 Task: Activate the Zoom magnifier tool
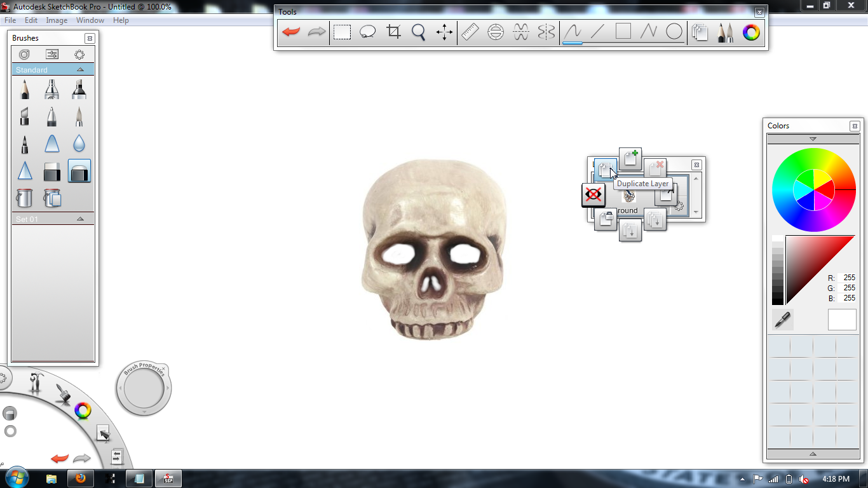click(419, 32)
